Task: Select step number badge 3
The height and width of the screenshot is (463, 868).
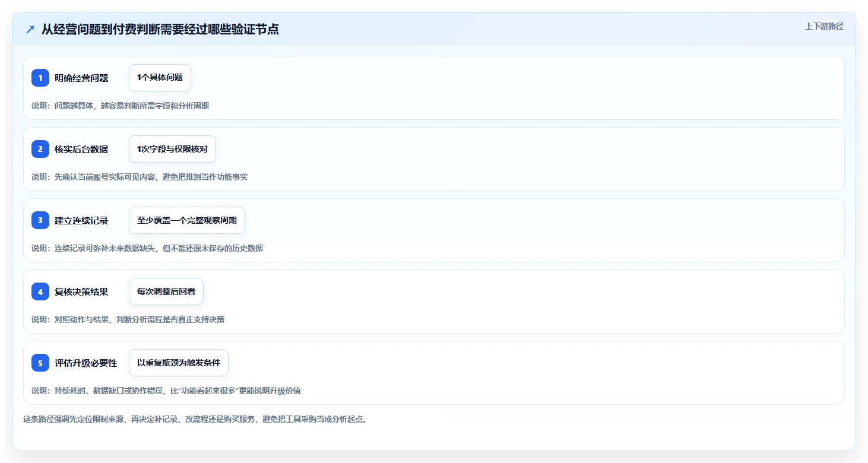Action: point(40,220)
